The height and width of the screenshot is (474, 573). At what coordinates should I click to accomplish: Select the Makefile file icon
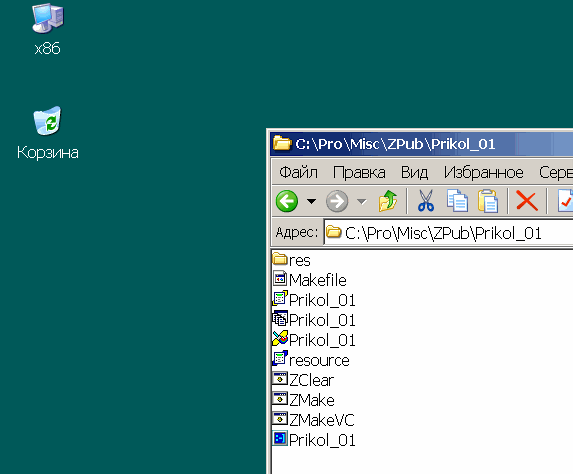click(x=280, y=278)
